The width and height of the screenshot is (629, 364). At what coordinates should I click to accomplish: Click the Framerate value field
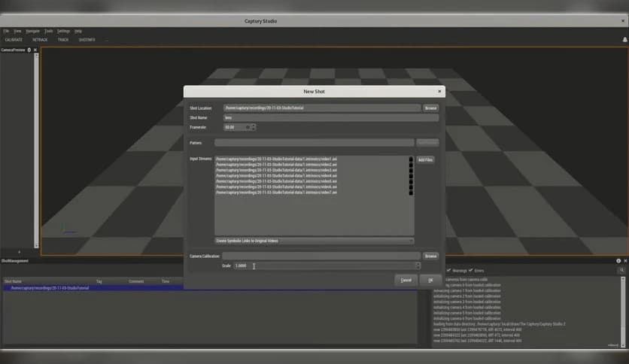[237, 127]
